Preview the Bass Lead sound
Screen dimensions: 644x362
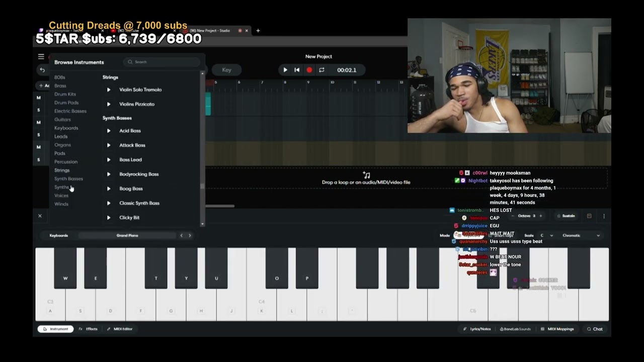coord(109,160)
